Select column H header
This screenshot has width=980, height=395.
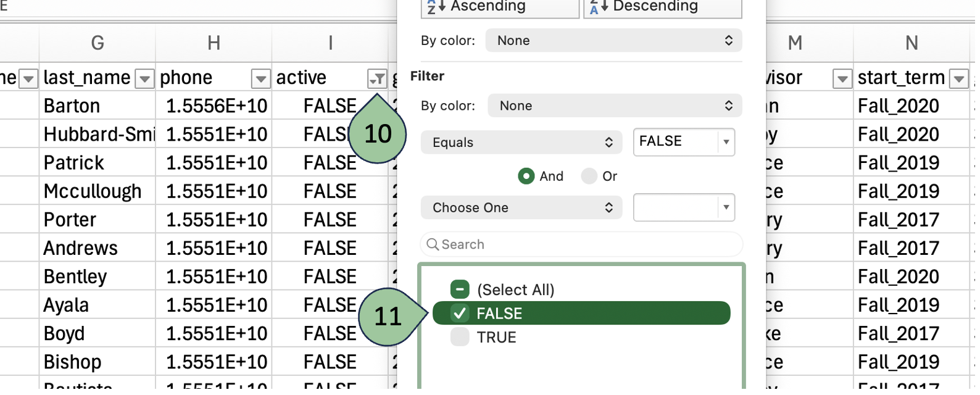click(x=214, y=43)
